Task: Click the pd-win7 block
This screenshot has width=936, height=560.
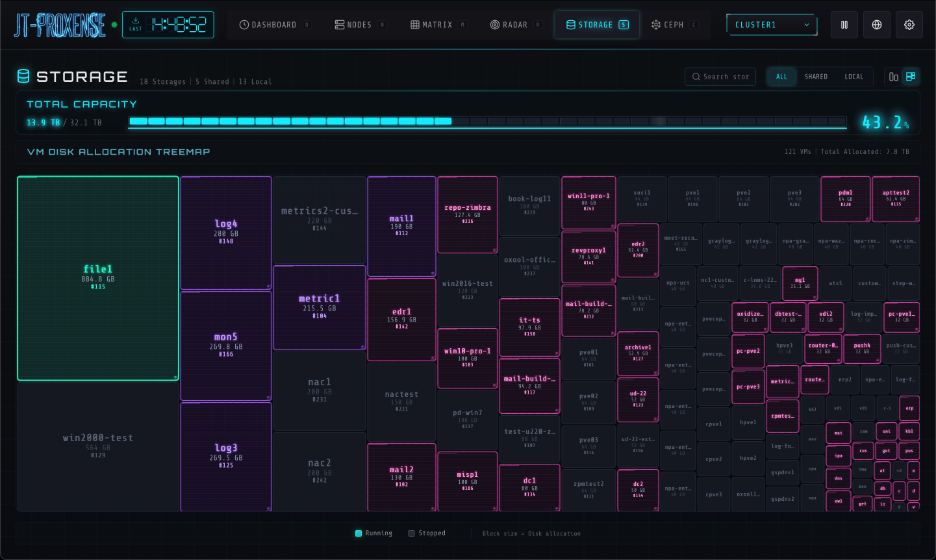Action: (x=468, y=420)
